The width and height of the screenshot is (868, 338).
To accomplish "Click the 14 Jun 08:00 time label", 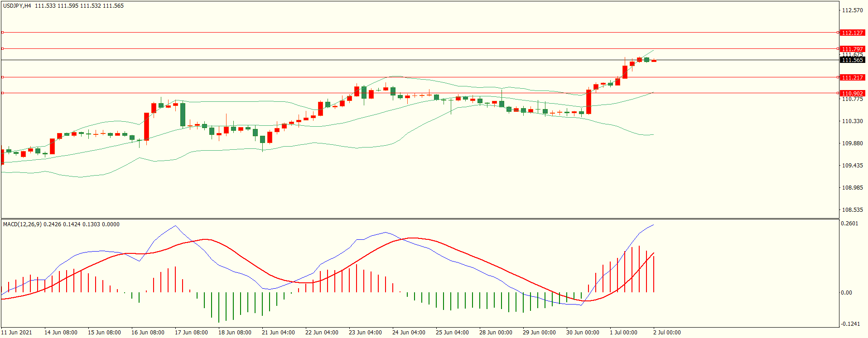I will click(61, 333).
